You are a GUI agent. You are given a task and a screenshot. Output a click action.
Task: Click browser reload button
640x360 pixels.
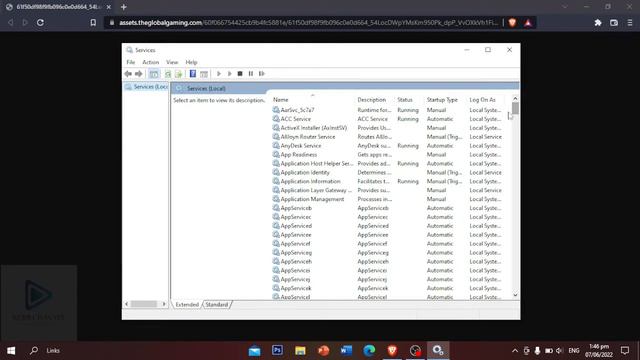coord(40,22)
